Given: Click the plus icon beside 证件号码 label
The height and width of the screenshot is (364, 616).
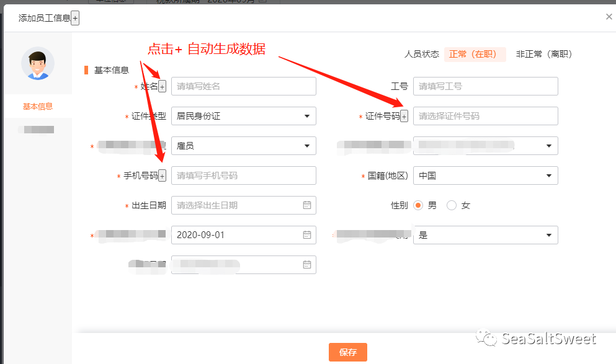Looking at the screenshot, I should coord(404,116).
